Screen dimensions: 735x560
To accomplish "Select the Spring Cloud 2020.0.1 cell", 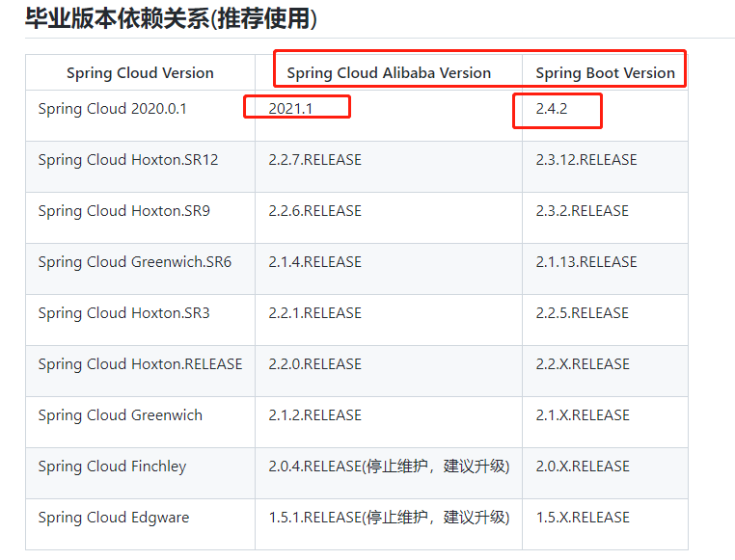I will 140,116.
